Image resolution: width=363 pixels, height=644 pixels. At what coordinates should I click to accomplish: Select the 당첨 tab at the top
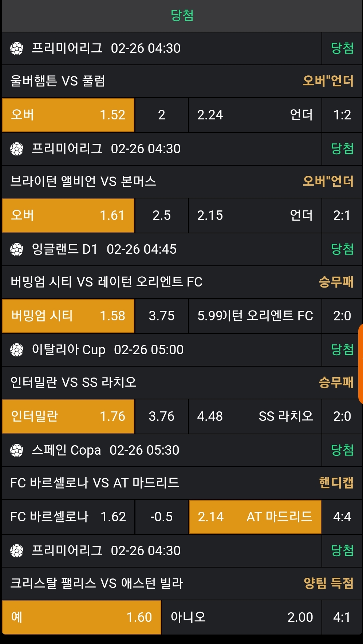click(182, 15)
